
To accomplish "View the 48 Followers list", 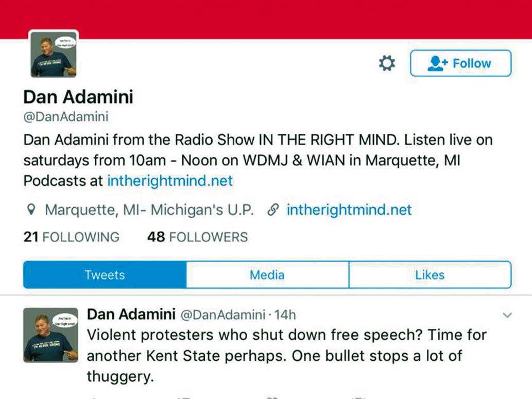I will tap(197, 237).
